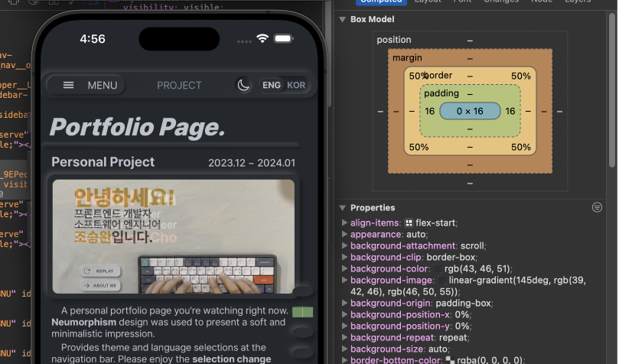Collapse the Box Model section
Viewport: 619px width, 364px height.
tap(342, 19)
